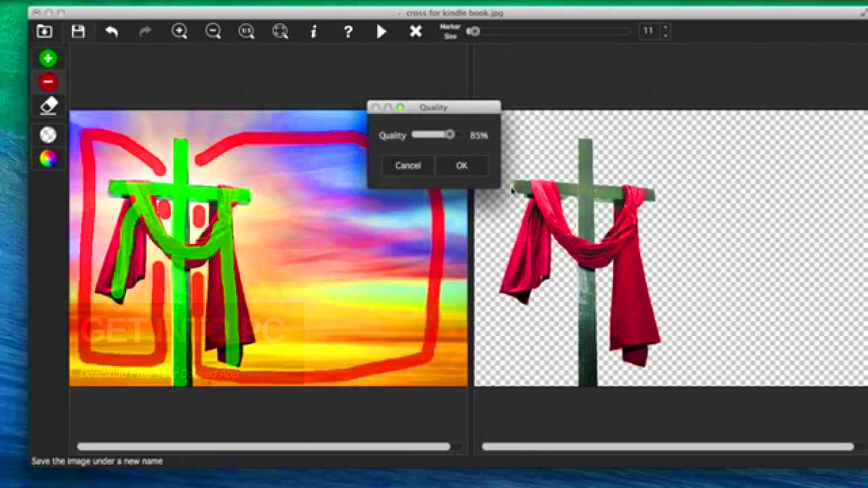Click the source image scrollbar
The width and height of the screenshot is (868, 488).
pos(264,447)
